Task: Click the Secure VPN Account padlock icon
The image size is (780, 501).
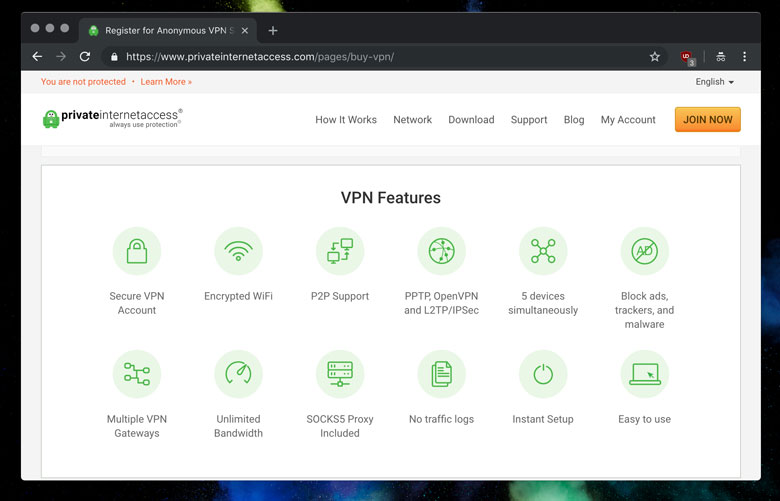Action: pyautogui.click(x=137, y=251)
